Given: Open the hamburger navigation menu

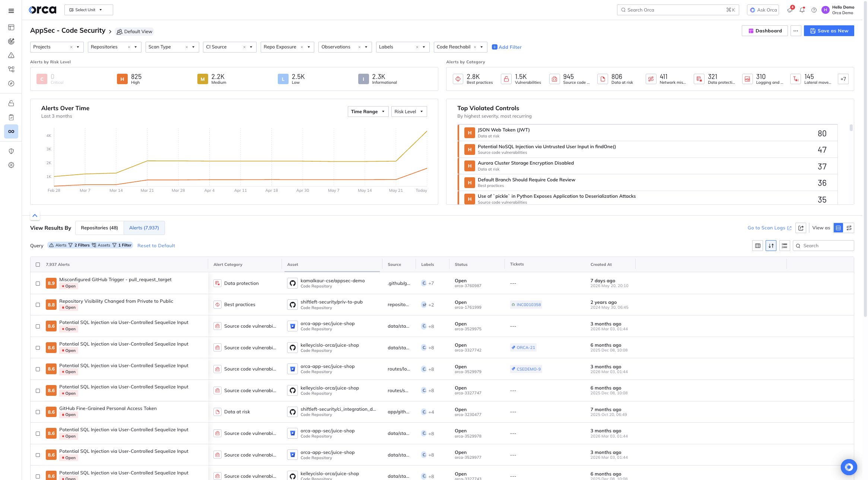Looking at the screenshot, I should pos(11,11).
